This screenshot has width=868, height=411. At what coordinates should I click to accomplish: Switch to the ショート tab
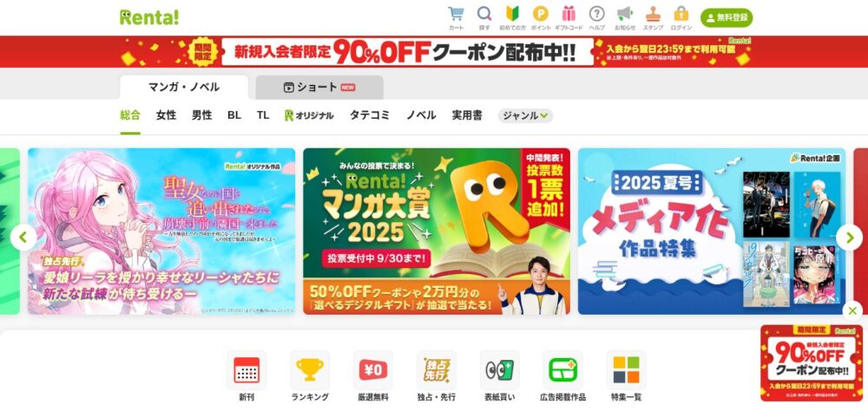tap(319, 88)
